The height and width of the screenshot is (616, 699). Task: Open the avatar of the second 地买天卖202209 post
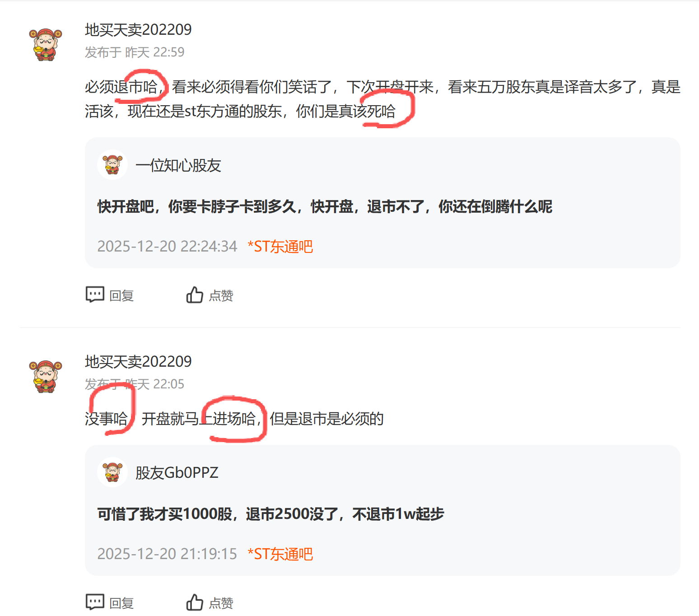(46, 376)
